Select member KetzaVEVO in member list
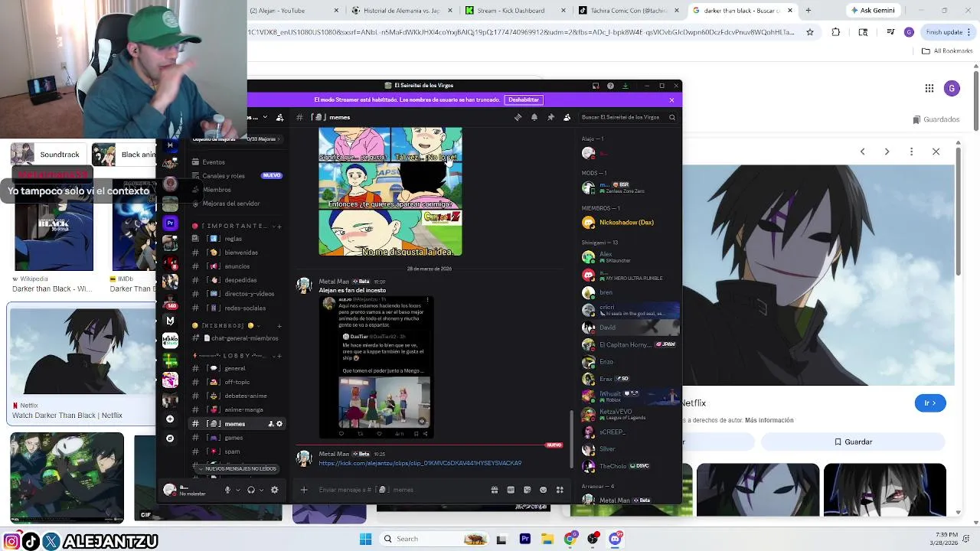980x551 pixels. coord(628,414)
